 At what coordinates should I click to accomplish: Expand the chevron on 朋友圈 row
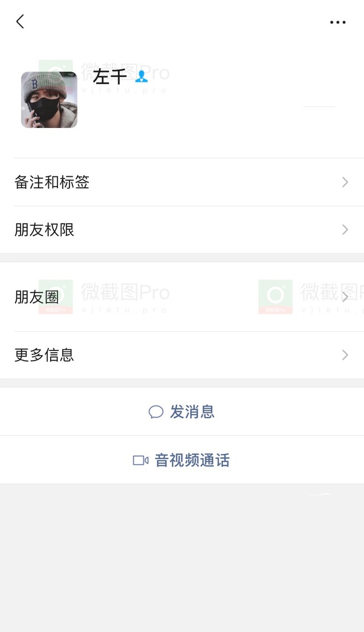coord(345,297)
